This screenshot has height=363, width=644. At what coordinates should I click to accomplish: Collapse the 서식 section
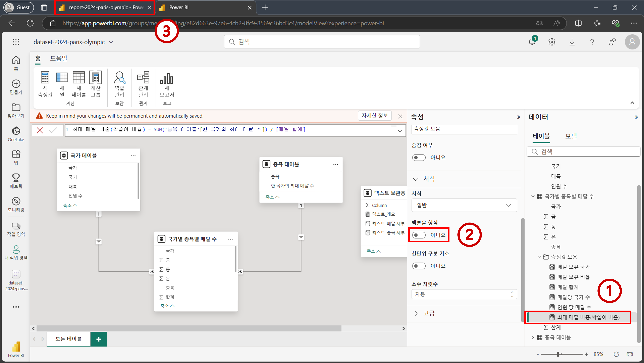416,179
